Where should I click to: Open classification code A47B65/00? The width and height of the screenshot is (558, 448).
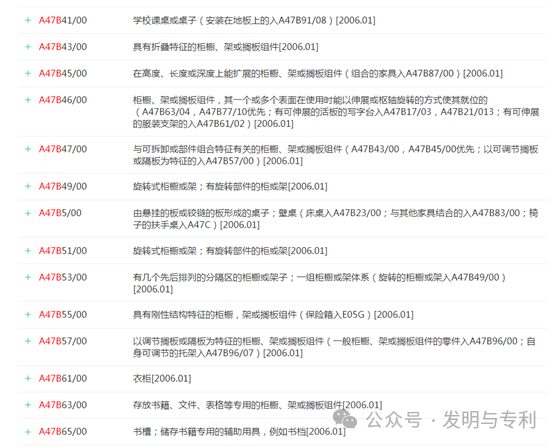tap(63, 431)
